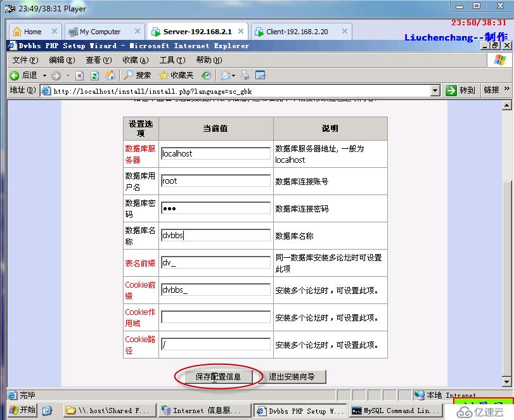This screenshot has width=514, height=420.
Task: Click the Home page icon
Action: click(110, 75)
